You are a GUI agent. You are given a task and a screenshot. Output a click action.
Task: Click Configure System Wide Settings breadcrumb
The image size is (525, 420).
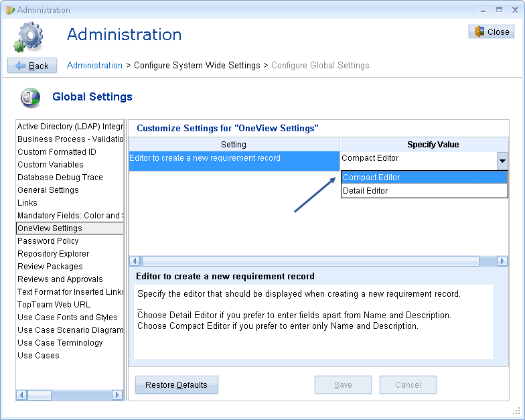(x=197, y=66)
